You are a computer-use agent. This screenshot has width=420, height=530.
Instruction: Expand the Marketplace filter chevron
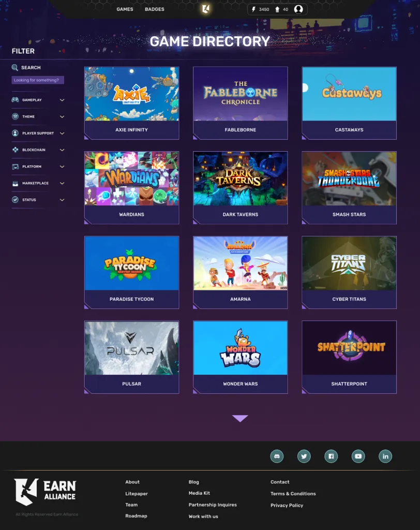point(62,183)
